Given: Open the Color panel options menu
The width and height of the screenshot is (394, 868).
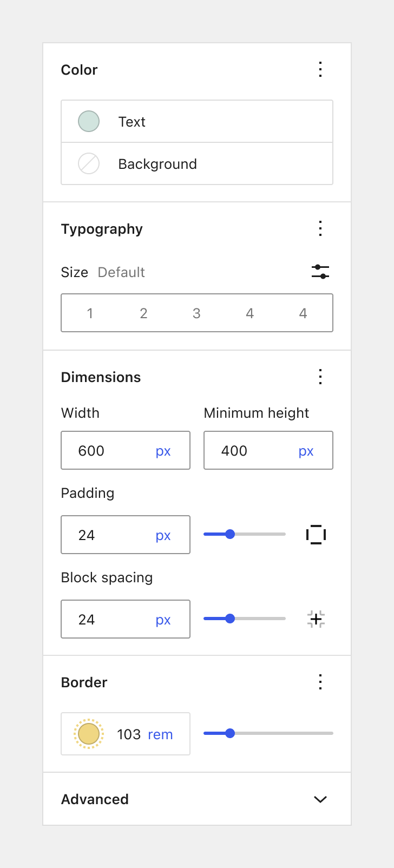Looking at the screenshot, I should 320,69.
